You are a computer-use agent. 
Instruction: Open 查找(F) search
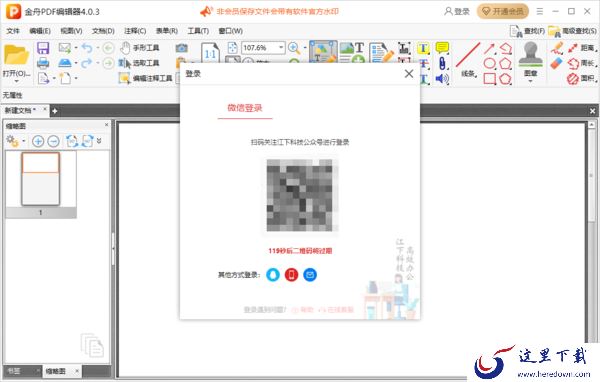click(x=527, y=31)
